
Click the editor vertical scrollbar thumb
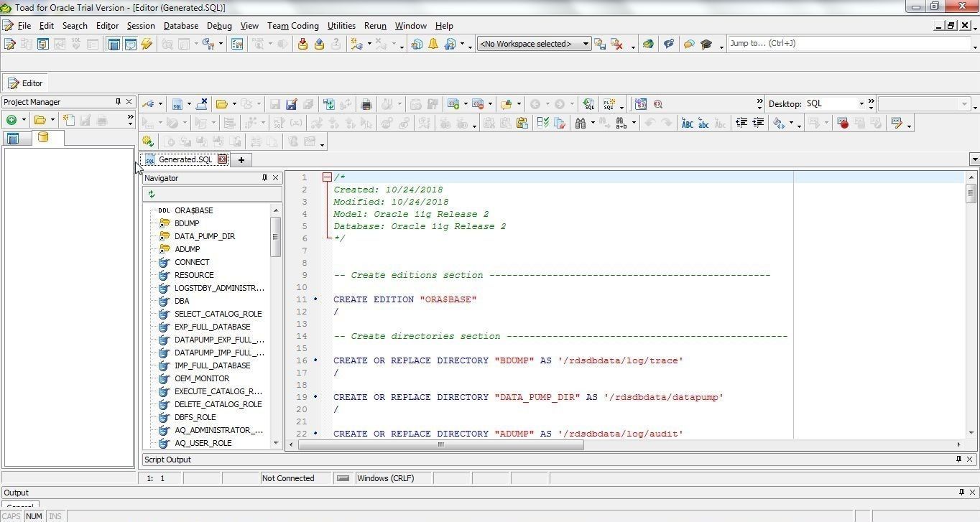[x=971, y=192]
